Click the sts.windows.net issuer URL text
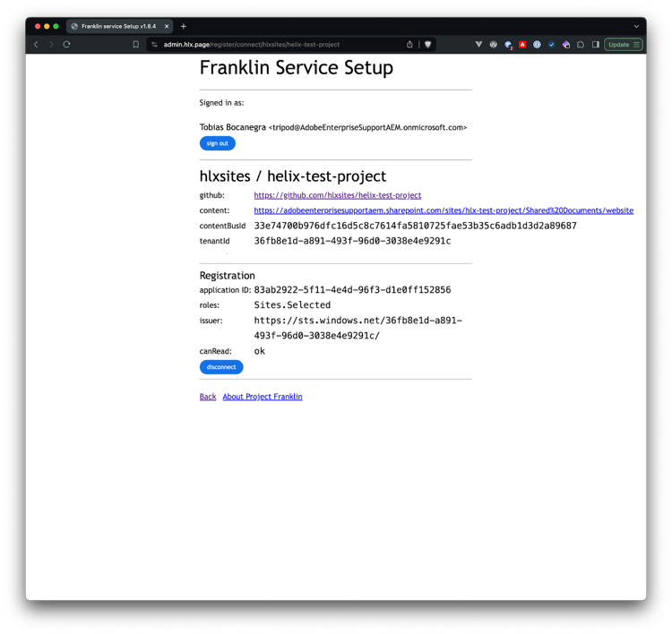 358,328
